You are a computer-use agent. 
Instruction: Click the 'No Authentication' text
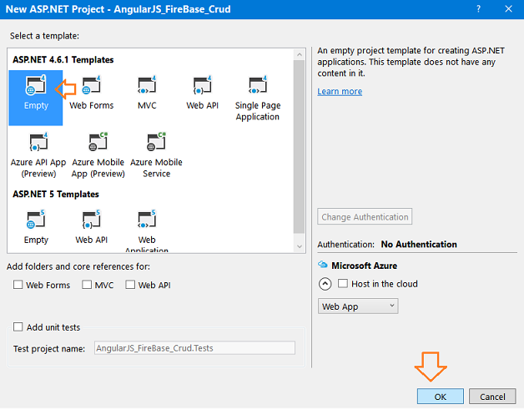point(419,245)
